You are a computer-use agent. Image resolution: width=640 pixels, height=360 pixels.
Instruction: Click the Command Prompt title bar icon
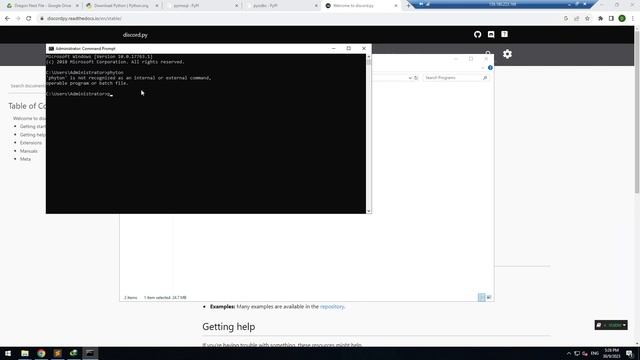tap(51, 49)
